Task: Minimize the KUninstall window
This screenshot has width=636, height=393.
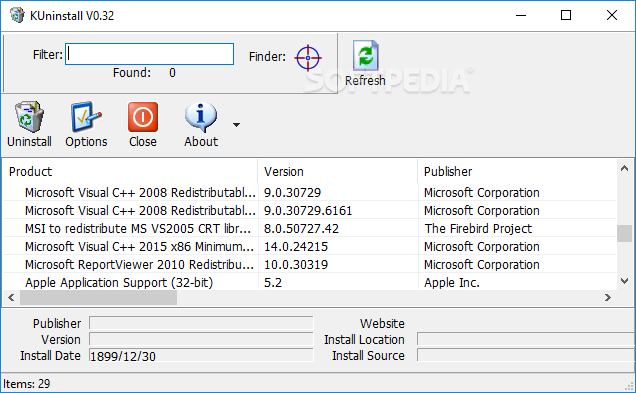Action: pyautogui.click(x=521, y=15)
